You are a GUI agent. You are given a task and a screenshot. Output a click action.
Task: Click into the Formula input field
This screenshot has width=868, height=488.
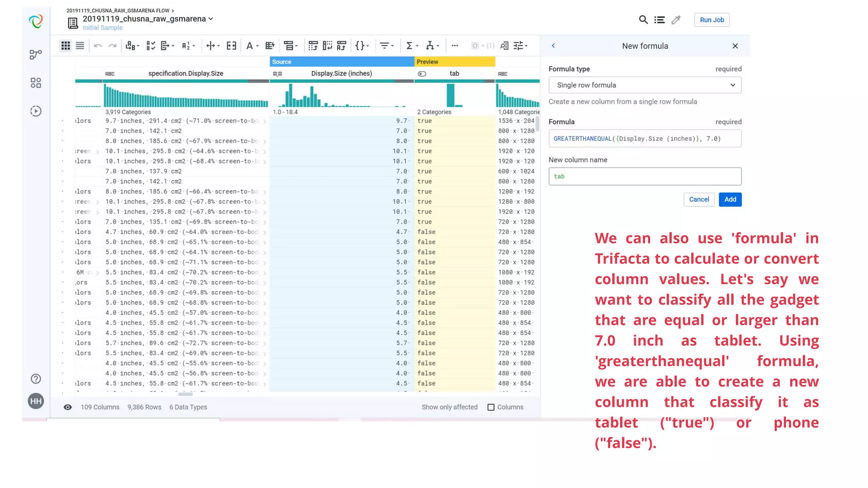(645, 139)
